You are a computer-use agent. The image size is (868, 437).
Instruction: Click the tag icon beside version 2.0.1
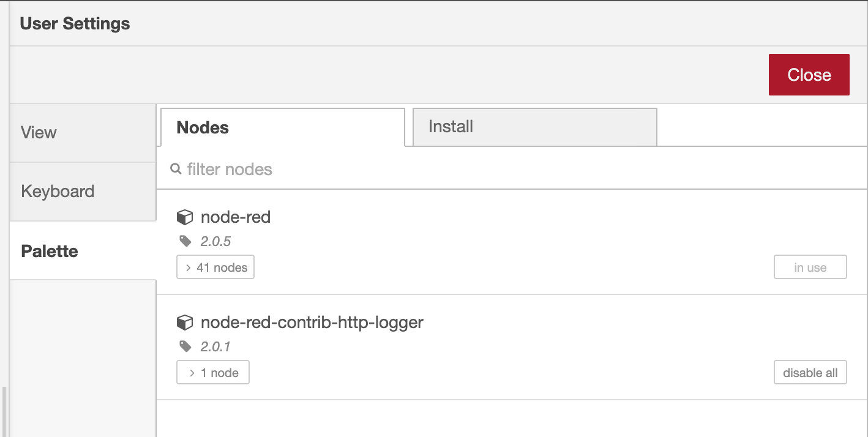click(185, 347)
